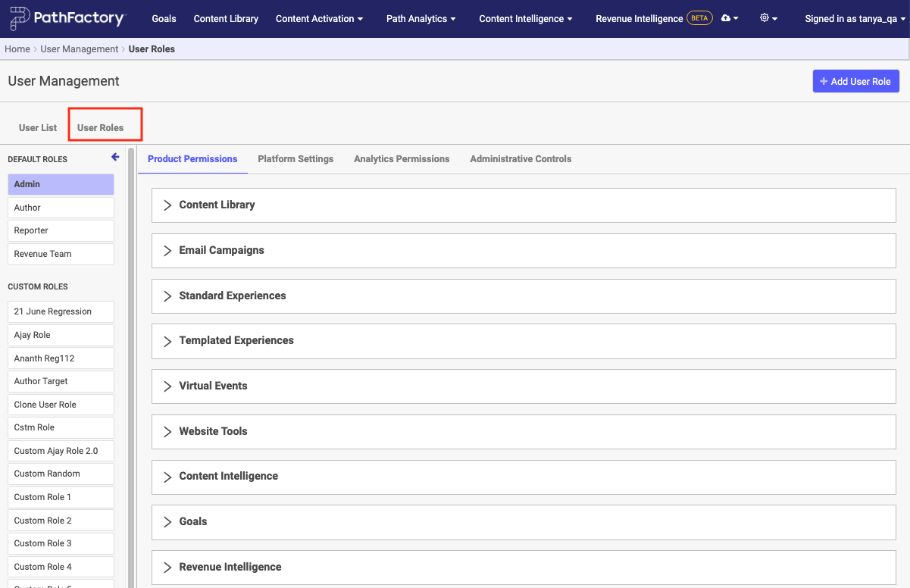This screenshot has height=588, width=910.
Task: Select the Custom Role 3 entry
Action: tap(61, 543)
